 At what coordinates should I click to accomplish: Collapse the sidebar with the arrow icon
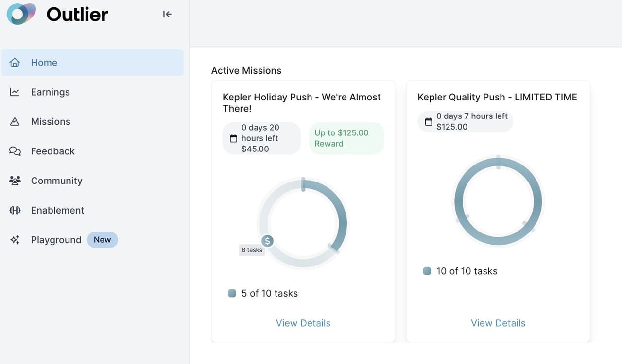pos(167,14)
